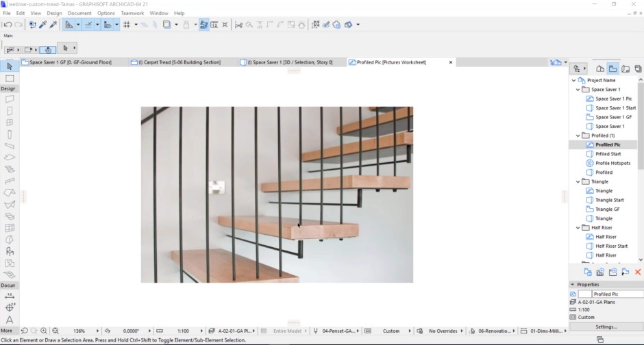Screen dimensions: 644x345
Task: Pick the Text tool
Action: [x=10, y=319]
